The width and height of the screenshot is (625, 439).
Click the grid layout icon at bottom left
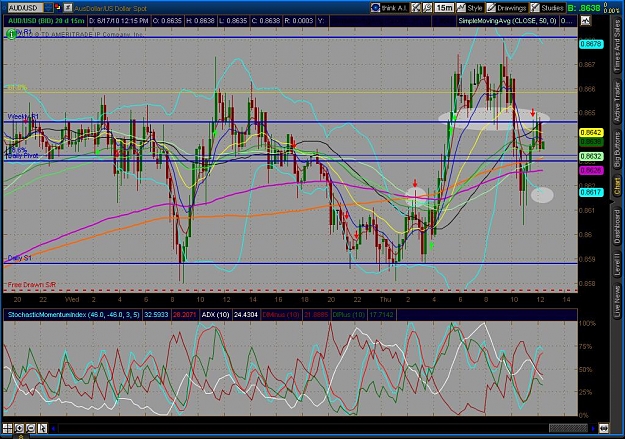8,428
